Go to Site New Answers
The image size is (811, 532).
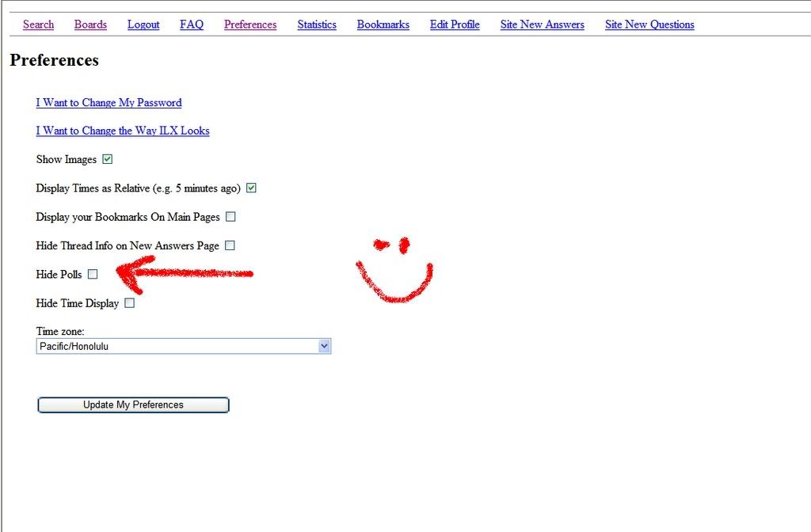pos(543,25)
